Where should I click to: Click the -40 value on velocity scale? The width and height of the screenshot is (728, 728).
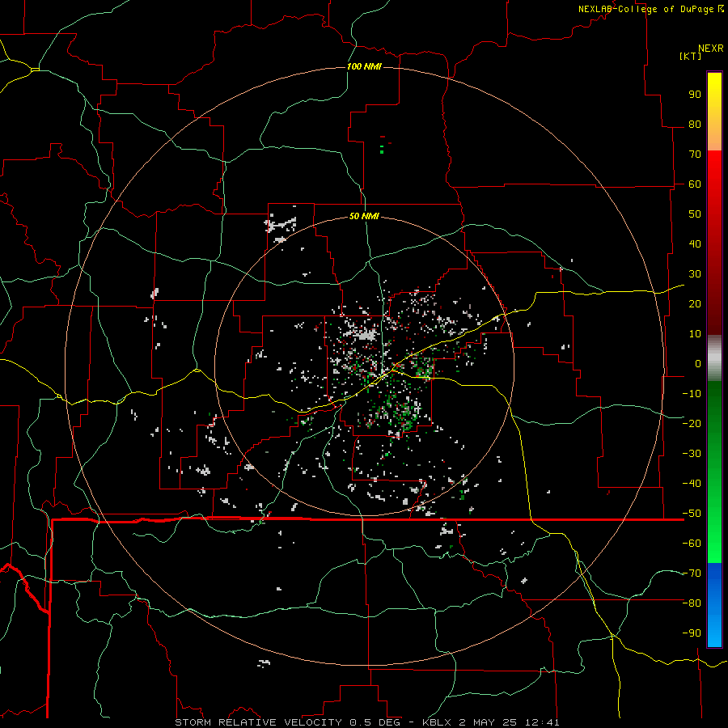[x=692, y=484]
